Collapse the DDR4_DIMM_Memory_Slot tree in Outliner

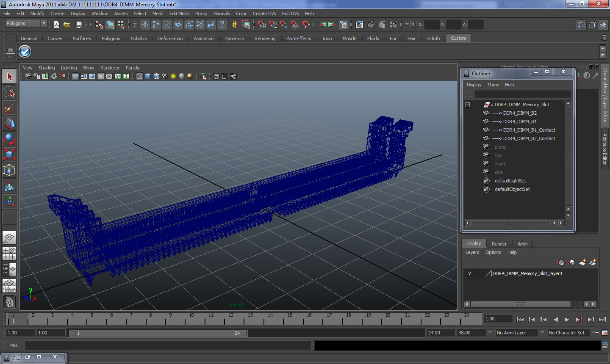[468, 105]
